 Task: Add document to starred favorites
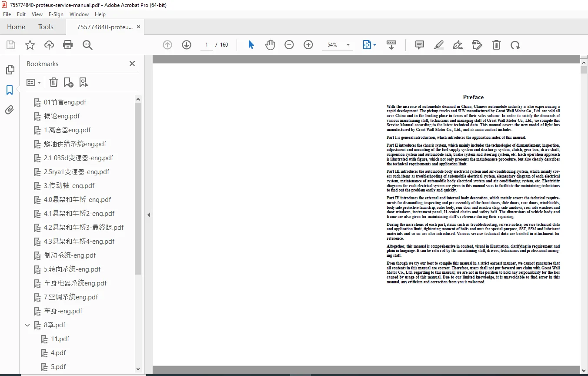tap(30, 45)
